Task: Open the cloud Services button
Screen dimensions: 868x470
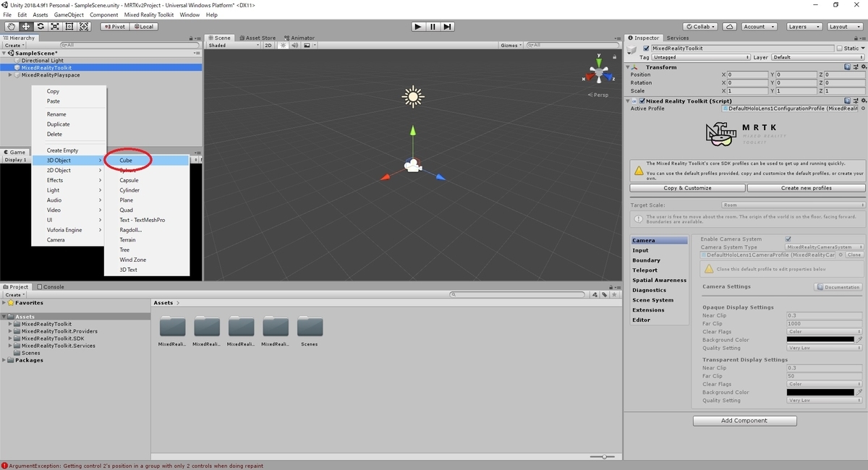Action: (x=730, y=27)
